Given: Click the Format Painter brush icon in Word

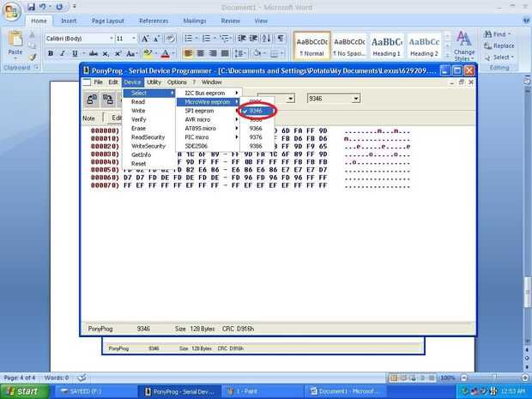Looking at the screenshot, I should coord(32,57).
